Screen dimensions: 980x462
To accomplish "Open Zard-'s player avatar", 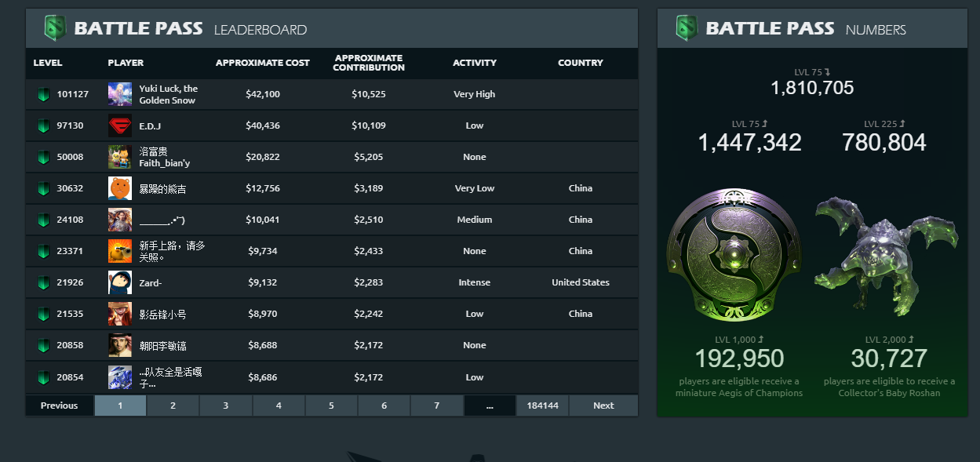I will tap(120, 282).
